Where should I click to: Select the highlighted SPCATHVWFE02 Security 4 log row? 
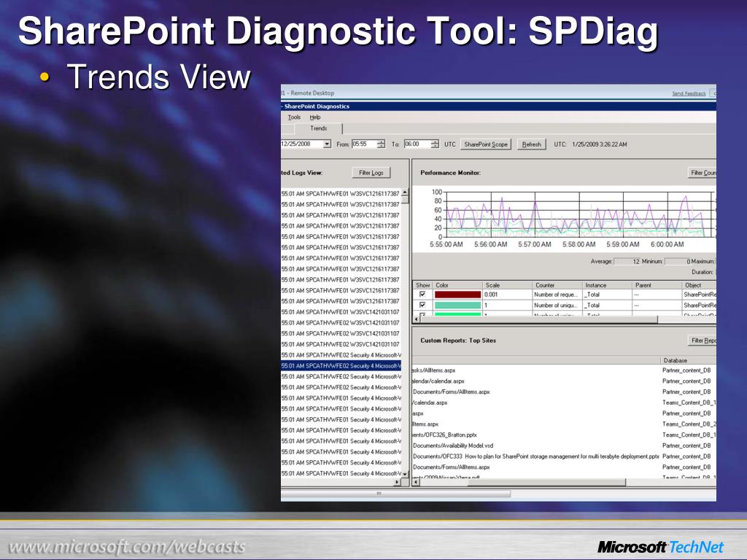click(341, 366)
